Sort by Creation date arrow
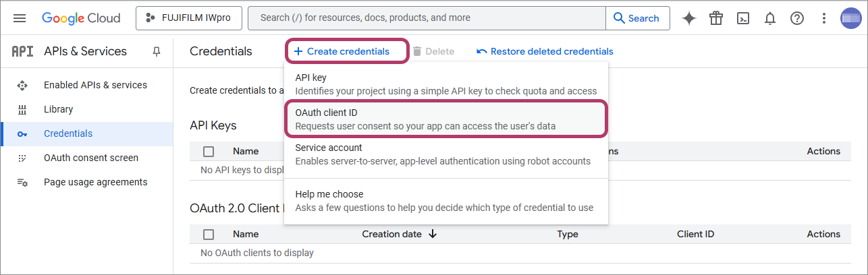Screen dimensions: 868x275 (433, 235)
